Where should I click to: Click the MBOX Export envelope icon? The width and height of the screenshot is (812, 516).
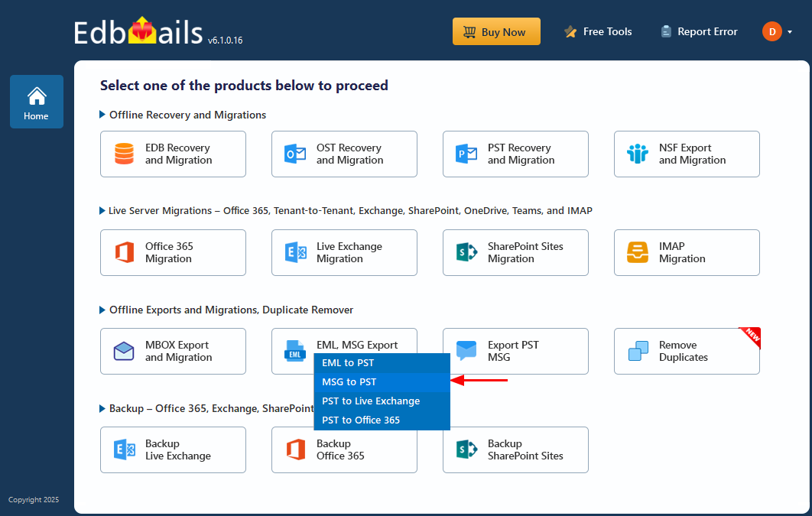124,351
